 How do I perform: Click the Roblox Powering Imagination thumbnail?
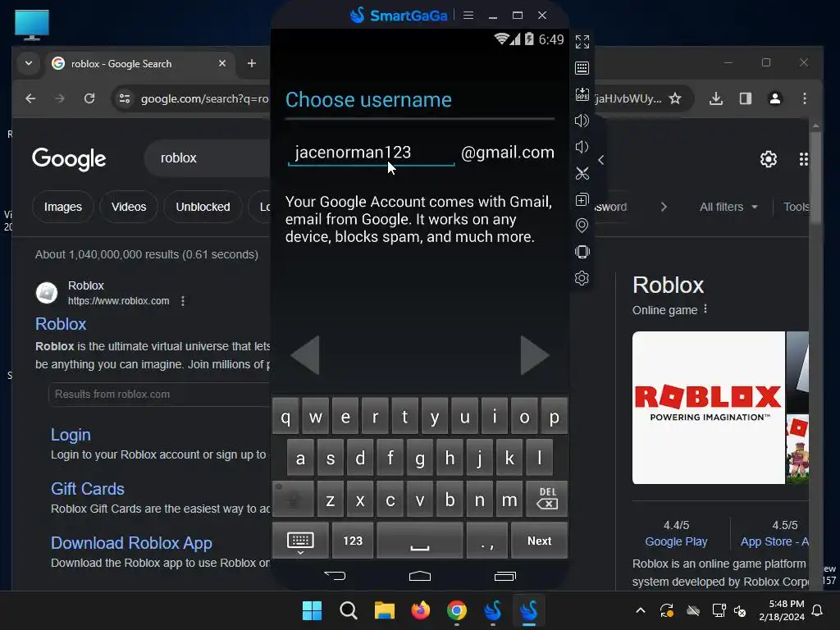pyautogui.click(x=708, y=408)
